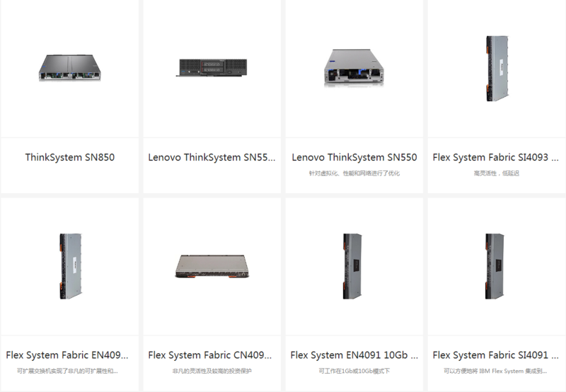This screenshot has width=566, height=392.
Task: Open the Flex System Fabric SI4093 image
Action: tap(497, 68)
